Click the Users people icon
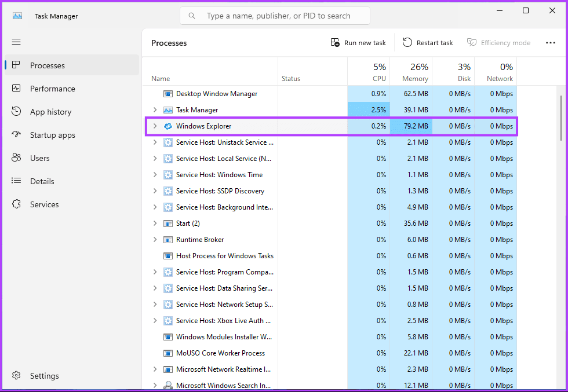Image resolution: width=568 pixels, height=392 pixels. click(x=16, y=158)
